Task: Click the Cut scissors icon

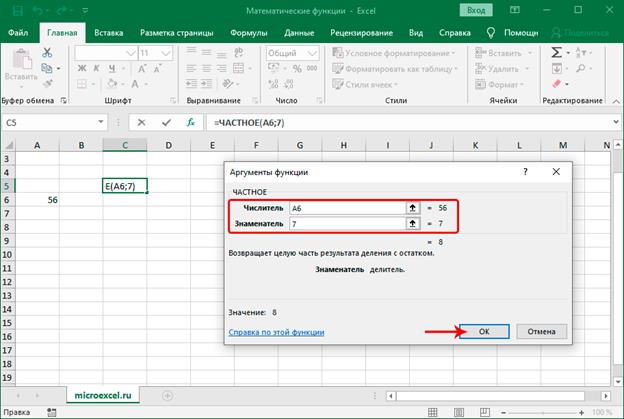Action: (47, 52)
